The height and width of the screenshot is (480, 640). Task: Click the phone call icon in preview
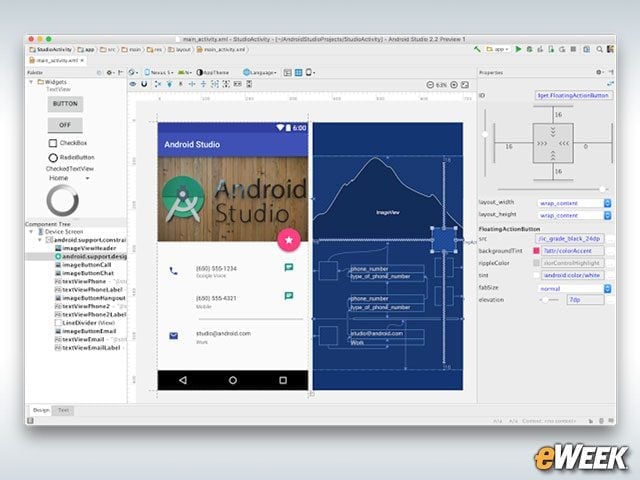(x=173, y=271)
